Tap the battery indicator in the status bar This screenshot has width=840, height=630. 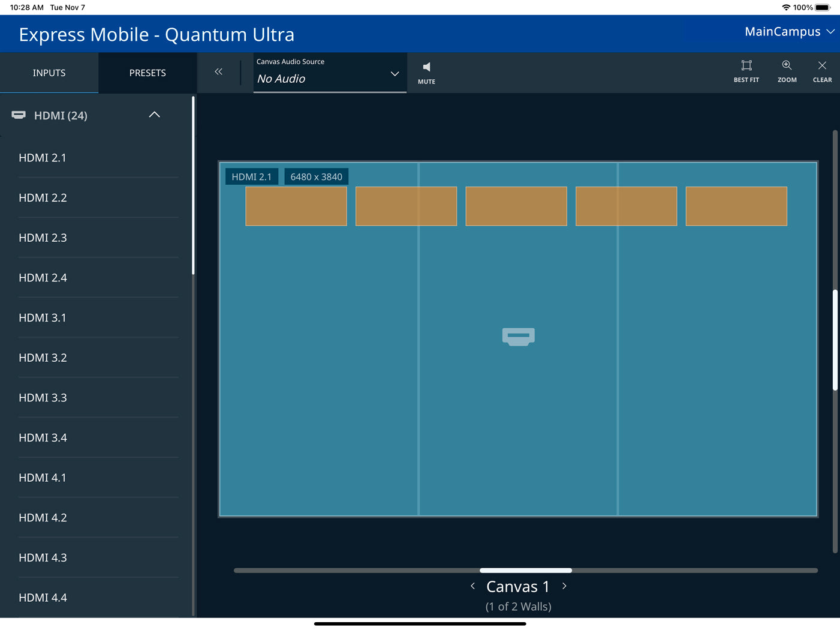[x=823, y=7]
